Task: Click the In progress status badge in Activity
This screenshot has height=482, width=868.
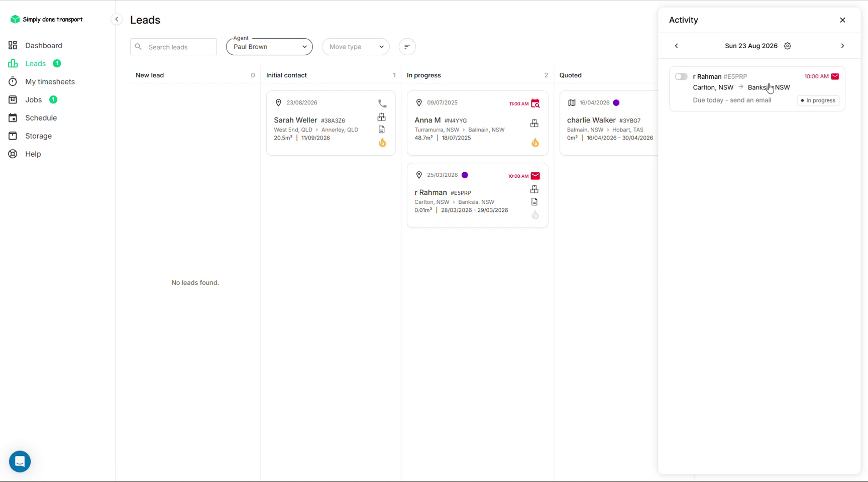Action: [x=818, y=100]
